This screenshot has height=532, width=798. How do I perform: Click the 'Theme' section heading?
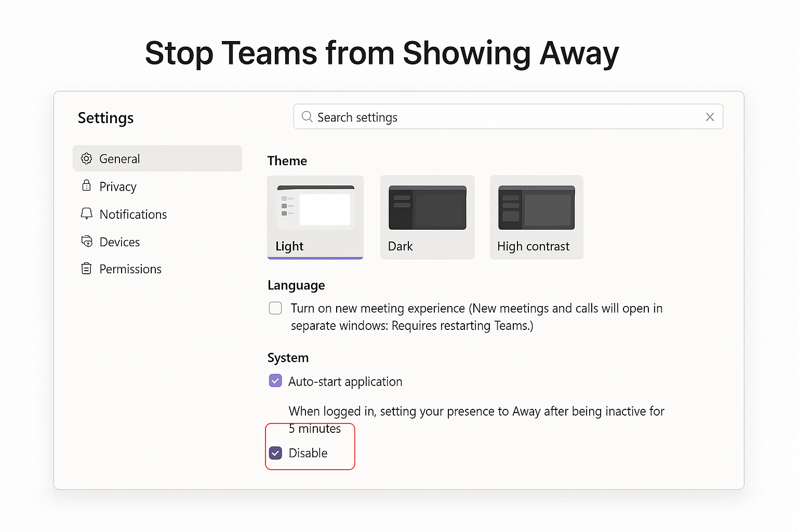click(287, 161)
